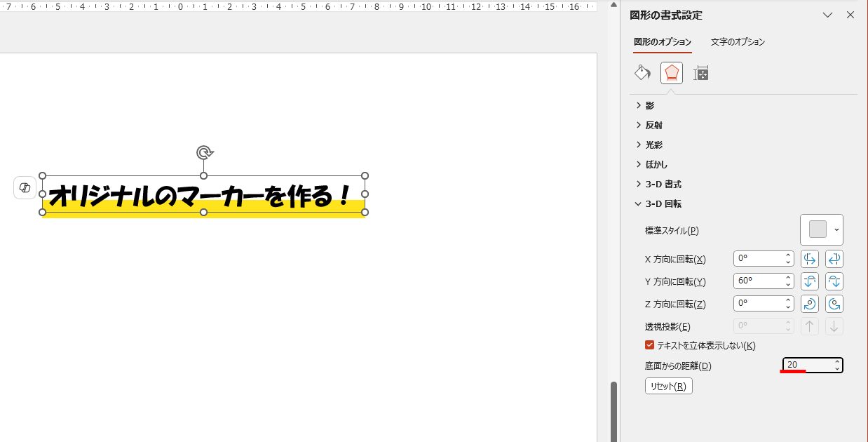Expand the 3-D 書式 section

pos(658,184)
